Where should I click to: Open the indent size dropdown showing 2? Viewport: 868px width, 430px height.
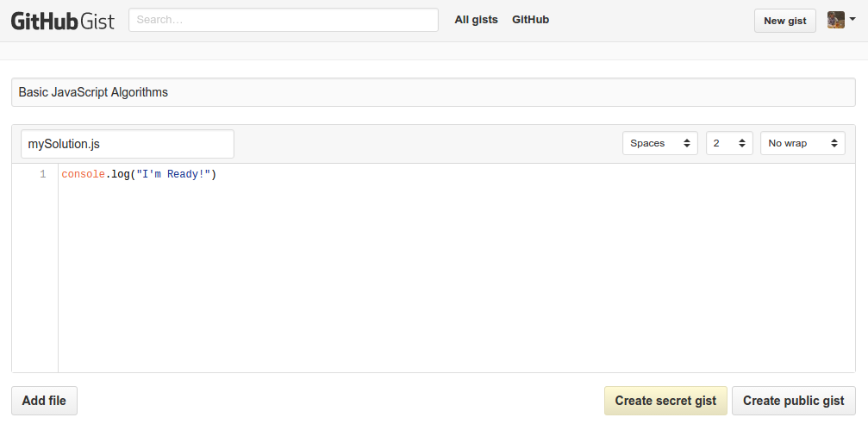(x=728, y=143)
